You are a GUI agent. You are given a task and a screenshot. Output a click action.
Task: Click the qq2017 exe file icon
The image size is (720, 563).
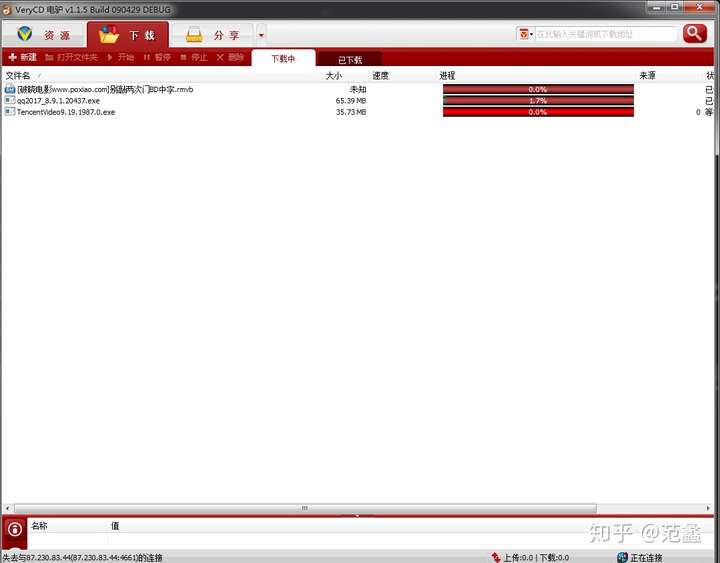click(10, 100)
